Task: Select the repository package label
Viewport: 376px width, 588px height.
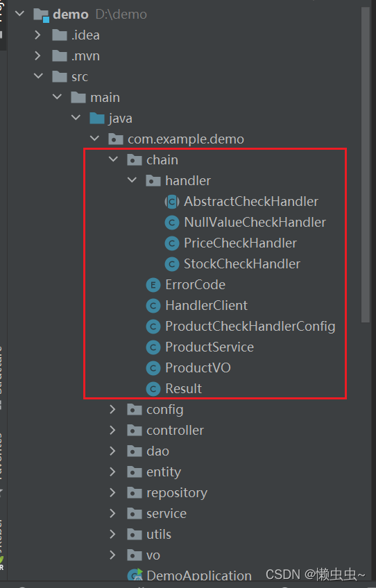Action: 177,493
